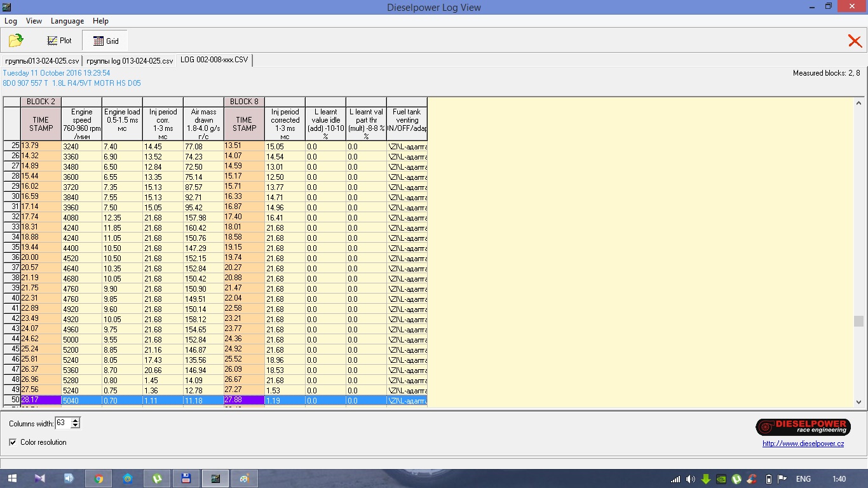The image size is (868, 488).
Task: Open the Language menu
Action: click(x=67, y=21)
